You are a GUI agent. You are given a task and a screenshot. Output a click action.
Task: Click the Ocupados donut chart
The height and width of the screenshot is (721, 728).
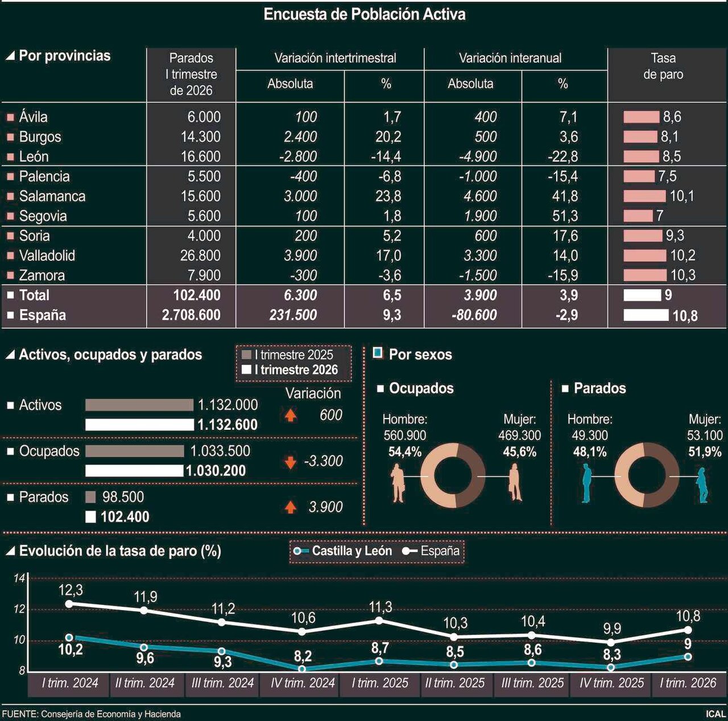(x=453, y=476)
